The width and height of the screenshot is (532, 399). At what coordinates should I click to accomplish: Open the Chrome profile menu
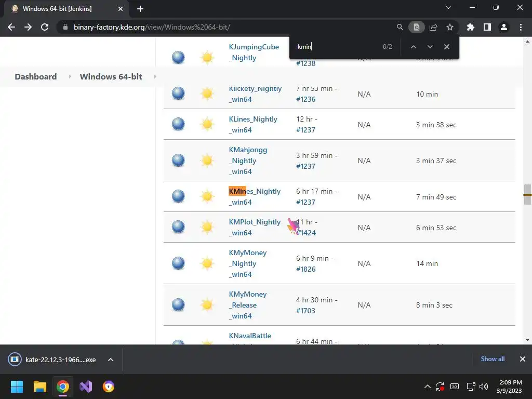coord(504,27)
